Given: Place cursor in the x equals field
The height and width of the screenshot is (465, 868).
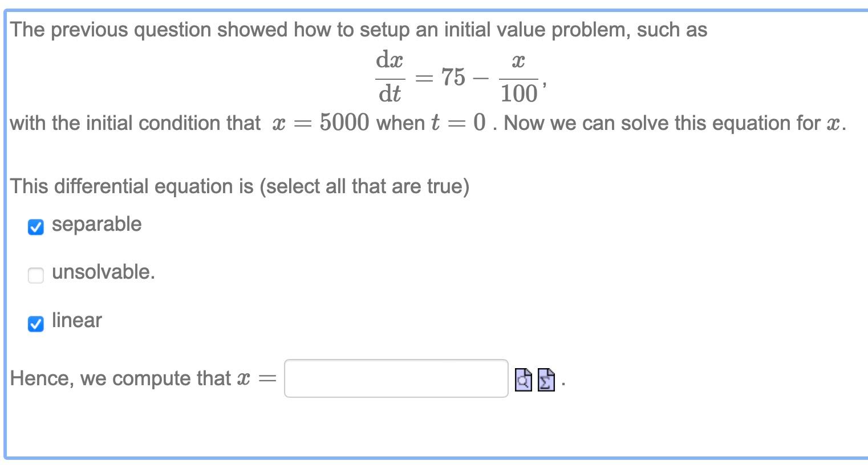Looking at the screenshot, I should (x=396, y=378).
